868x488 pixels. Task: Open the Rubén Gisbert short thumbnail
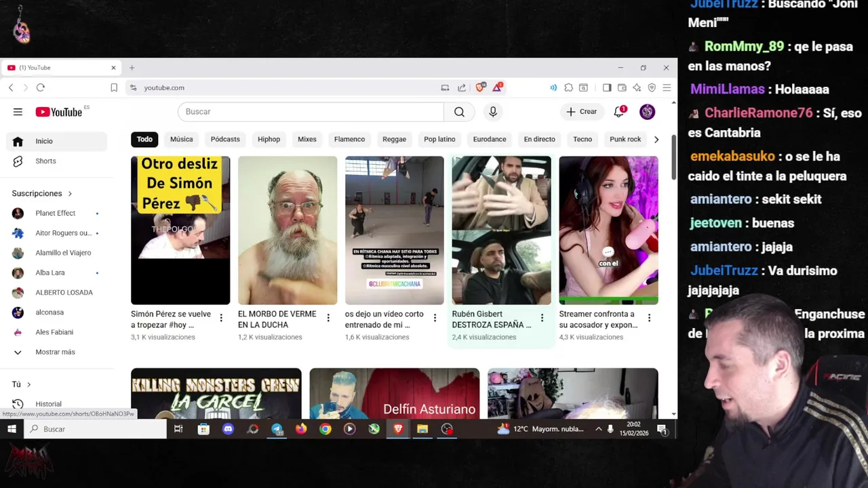[501, 230]
